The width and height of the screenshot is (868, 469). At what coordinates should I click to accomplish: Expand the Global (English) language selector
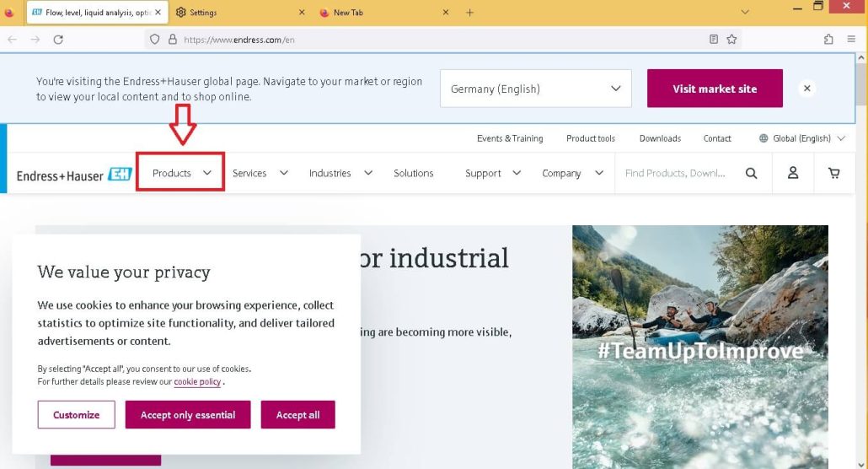(802, 138)
